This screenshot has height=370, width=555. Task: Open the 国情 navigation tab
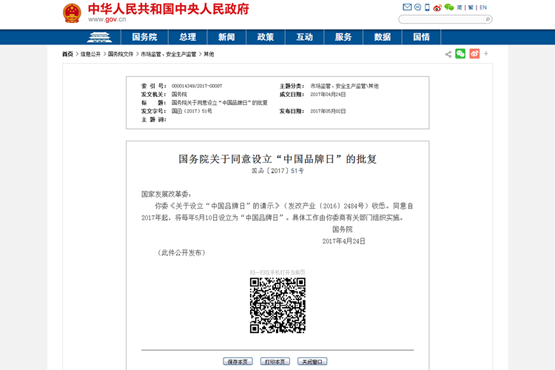click(421, 37)
